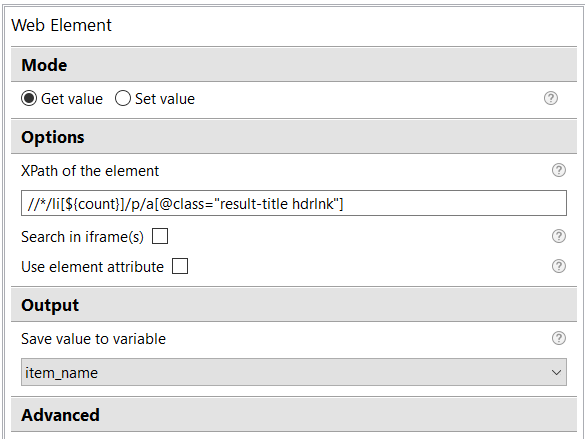The width and height of the screenshot is (585, 439).
Task: Expand the Advanced section header
Action: click(294, 415)
